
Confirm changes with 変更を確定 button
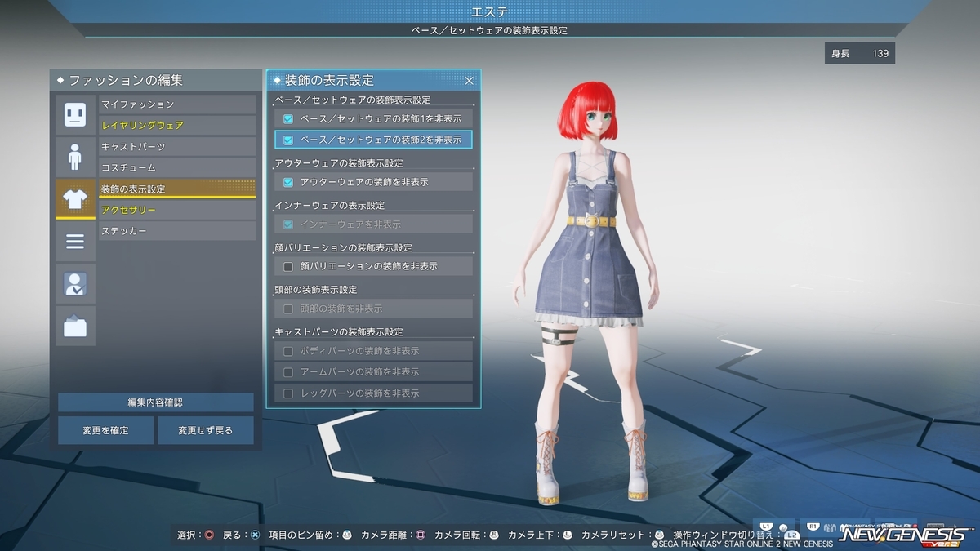[105, 430]
